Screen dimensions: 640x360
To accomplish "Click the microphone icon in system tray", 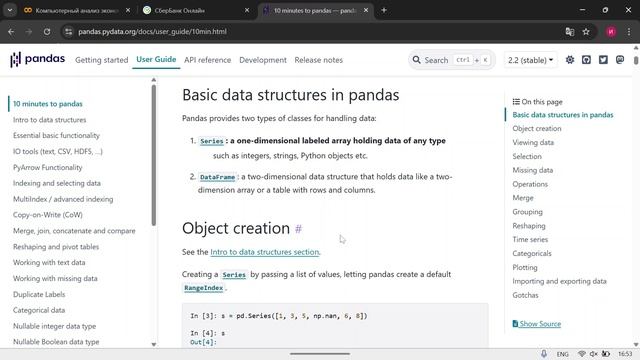I will 544,354.
